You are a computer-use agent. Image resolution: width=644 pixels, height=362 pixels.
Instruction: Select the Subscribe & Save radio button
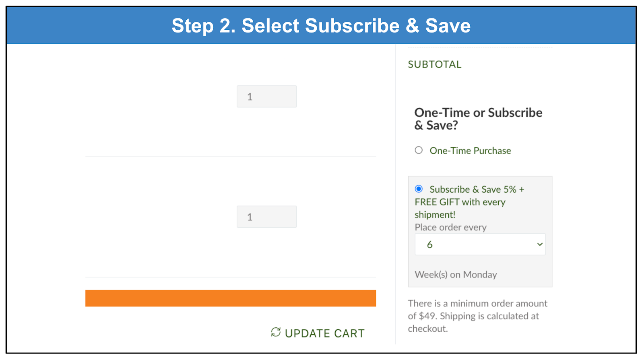(419, 189)
